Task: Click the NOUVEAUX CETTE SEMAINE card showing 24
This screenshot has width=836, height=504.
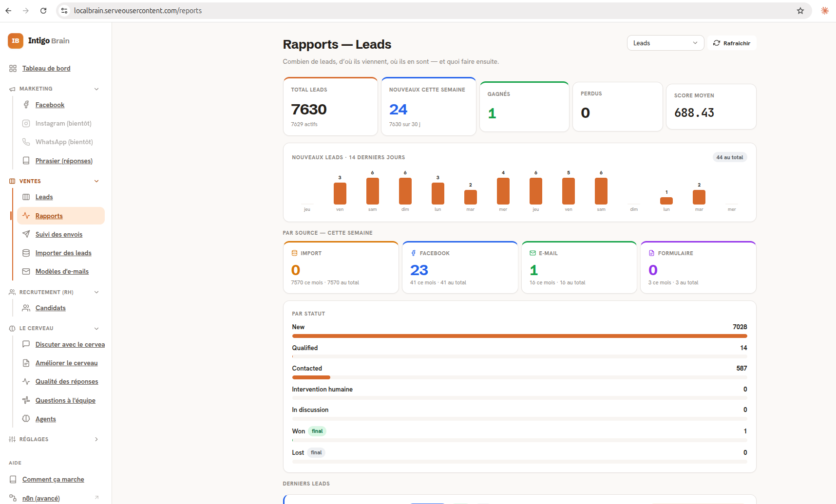Action: click(x=428, y=106)
